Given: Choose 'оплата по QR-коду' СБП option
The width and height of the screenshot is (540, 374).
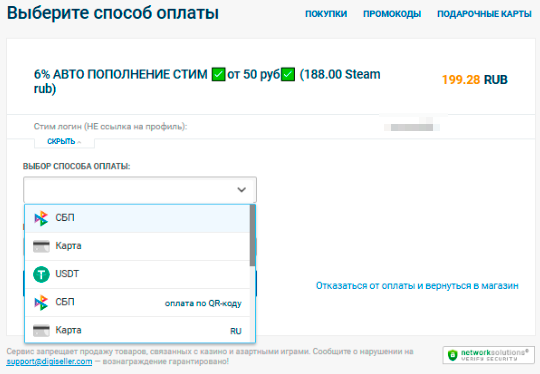Looking at the screenshot, I should pyautogui.click(x=137, y=302).
